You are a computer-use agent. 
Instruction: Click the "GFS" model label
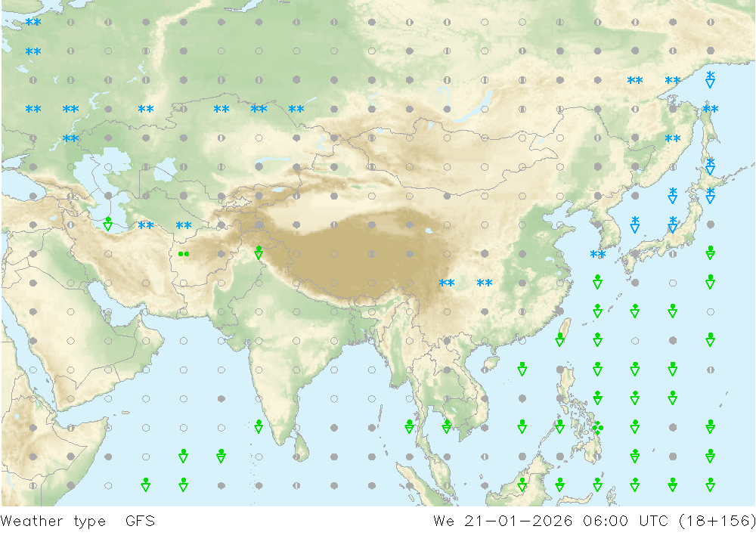[141, 522]
